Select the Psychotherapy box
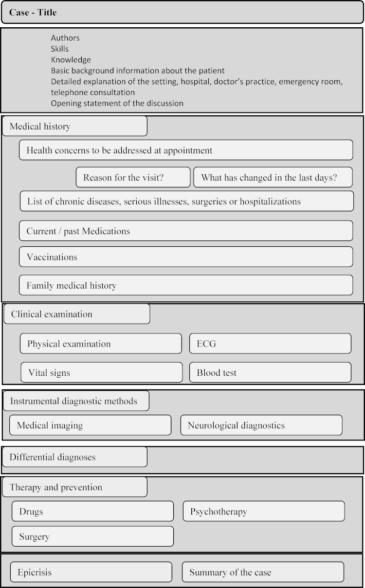 click(264, 512)
